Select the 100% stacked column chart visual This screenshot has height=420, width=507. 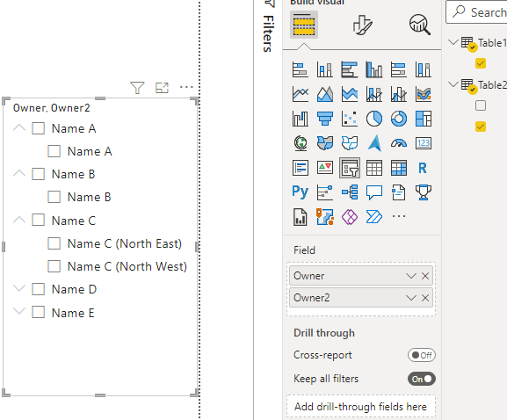coord(424,69)
